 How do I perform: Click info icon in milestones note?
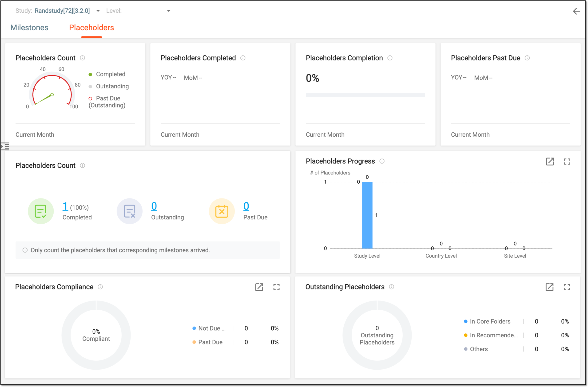click(x=25, y=250)
